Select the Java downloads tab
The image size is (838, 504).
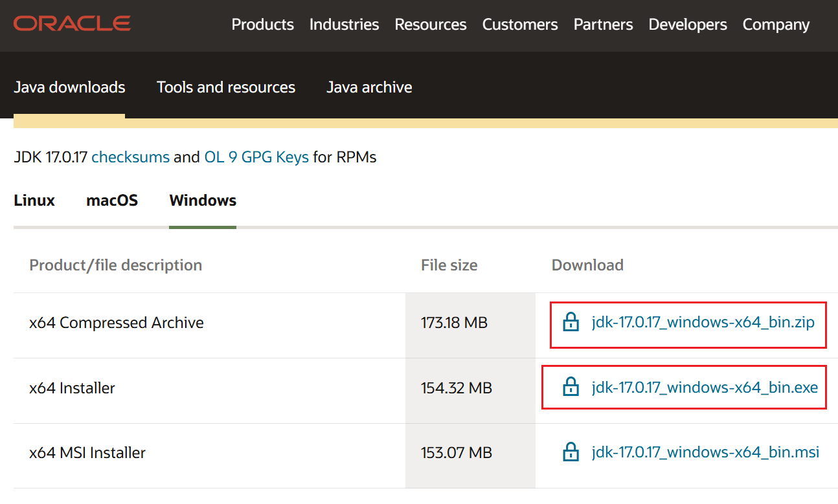click(x=69, y=87)
